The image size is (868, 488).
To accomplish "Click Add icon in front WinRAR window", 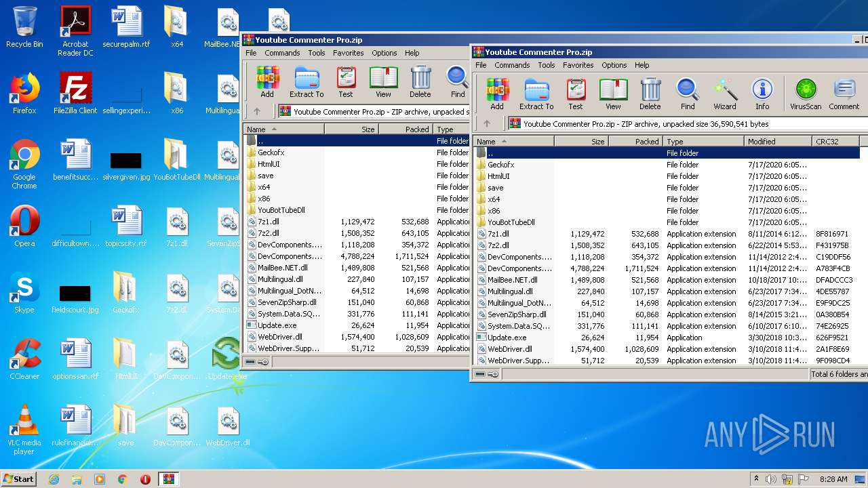I will 497,94.
